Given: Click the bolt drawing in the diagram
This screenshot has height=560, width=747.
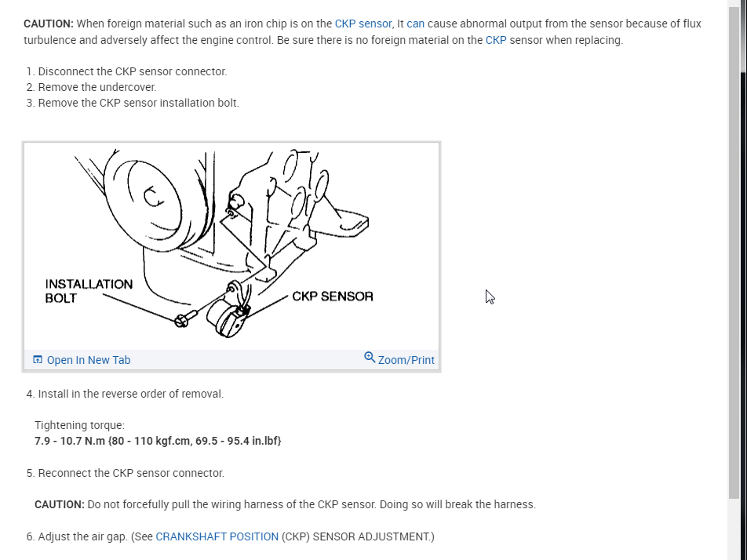Looking at the screenshot, I should 183,319.
